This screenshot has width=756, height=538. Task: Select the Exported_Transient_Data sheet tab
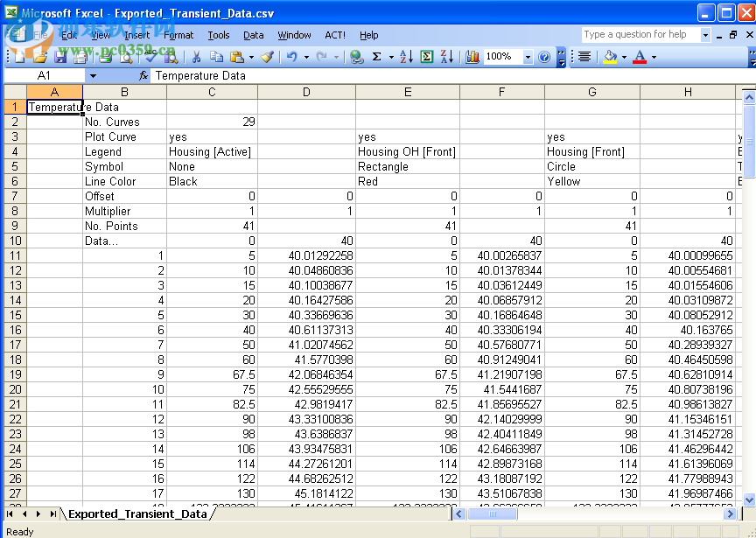[137, 514]
